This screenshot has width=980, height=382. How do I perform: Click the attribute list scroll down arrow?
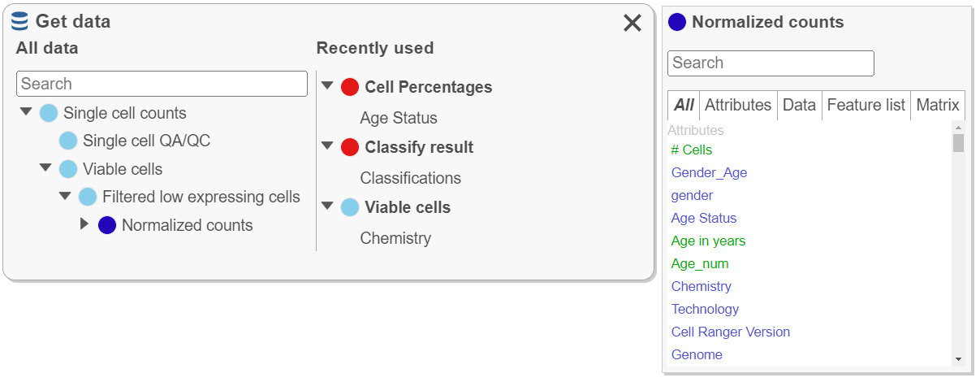tap(958, 358)
